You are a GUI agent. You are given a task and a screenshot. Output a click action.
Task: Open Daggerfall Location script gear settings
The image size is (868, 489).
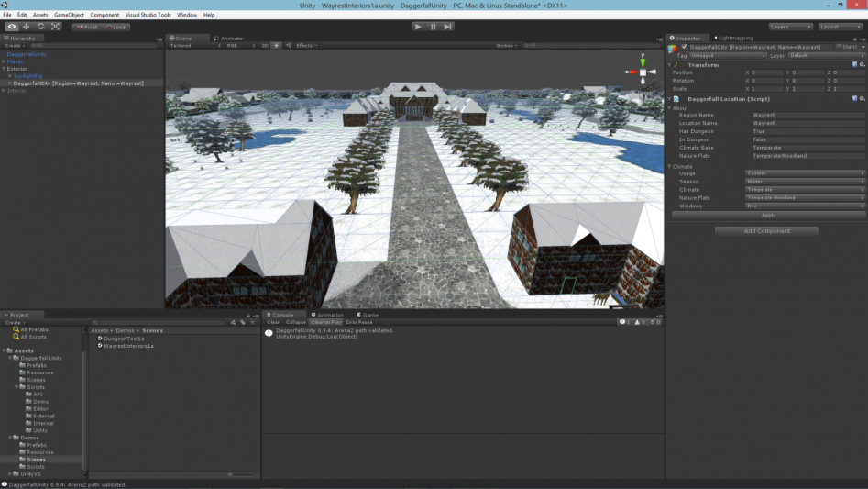click(862, 98)
